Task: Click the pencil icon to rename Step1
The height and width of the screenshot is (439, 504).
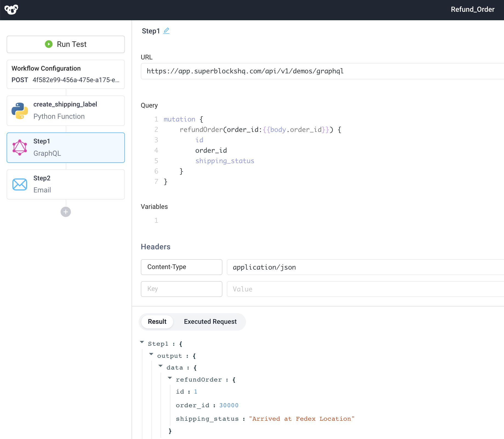Action: pos(167,31)
